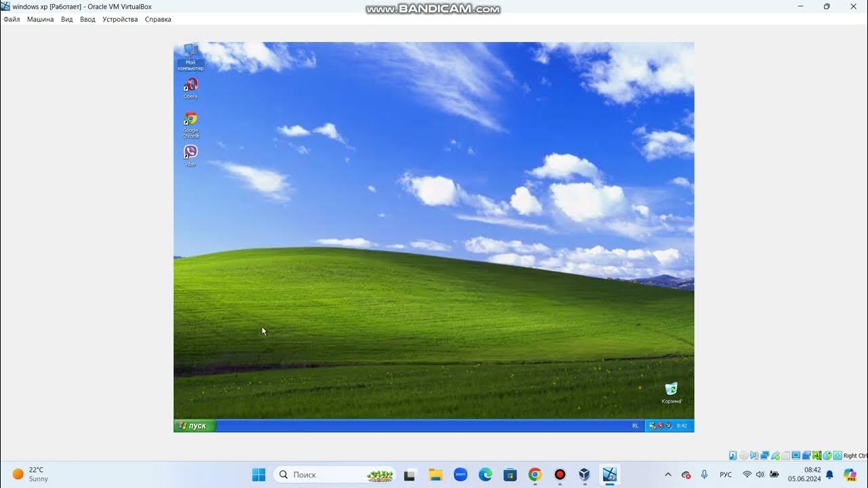The height and width of the screenshot is (488, 868).
Task: Open notifications bell icon
Action: (829, 474)
